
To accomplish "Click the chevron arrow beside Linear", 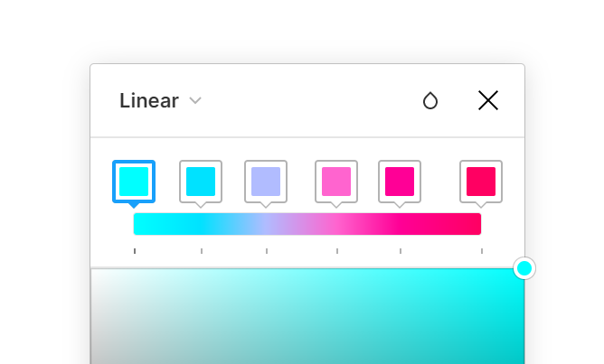I will coord(195,101).
